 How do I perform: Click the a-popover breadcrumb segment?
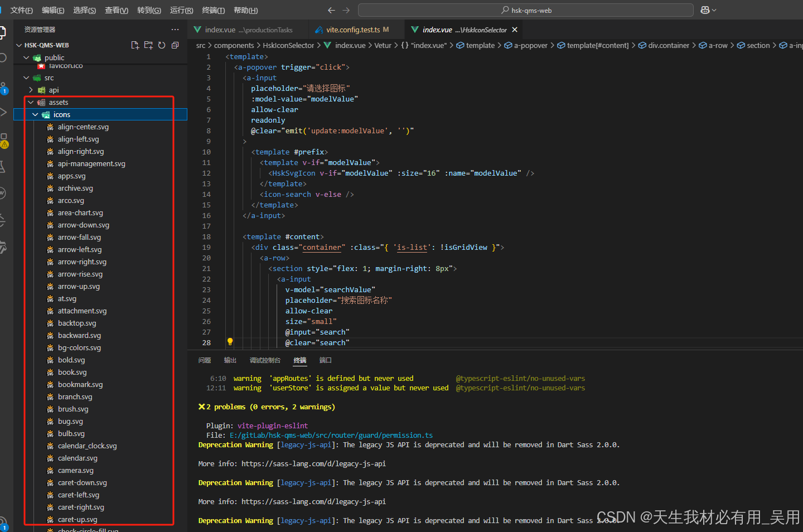click(530, 45)
